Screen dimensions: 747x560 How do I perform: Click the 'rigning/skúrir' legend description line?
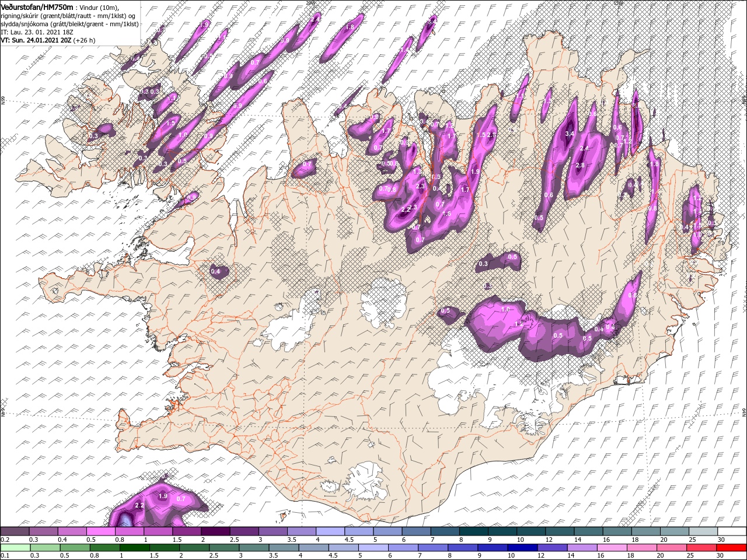[68, 15]
